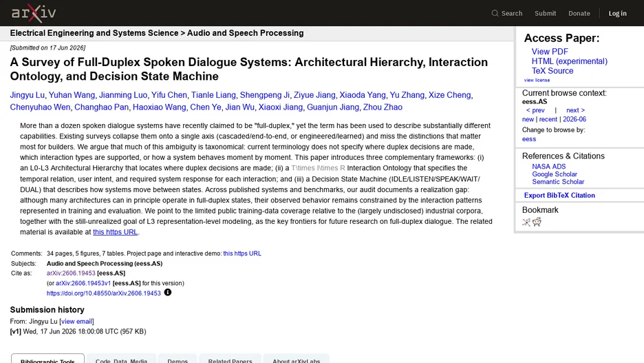
Task: Open author Yuhan Wang's page
Action: click(72, 95)
